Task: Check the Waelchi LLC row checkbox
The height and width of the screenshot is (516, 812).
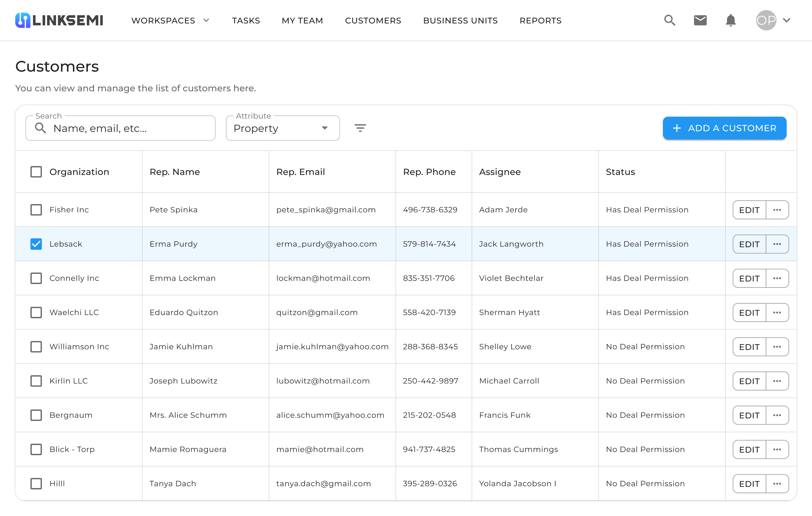Action: click(36, 312)
